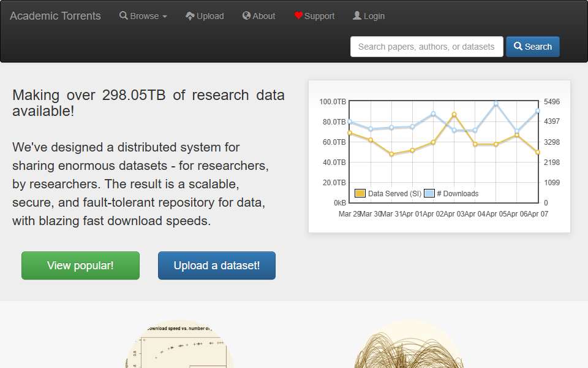
Task: Click the brown arcs graph thumbnail
Action: (409, 343)
